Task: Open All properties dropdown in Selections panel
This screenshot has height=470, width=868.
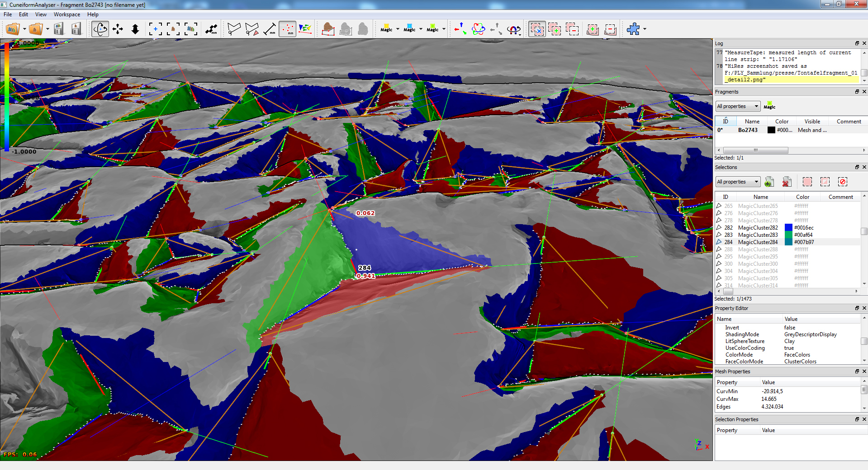Action: [x=737, y=182]
